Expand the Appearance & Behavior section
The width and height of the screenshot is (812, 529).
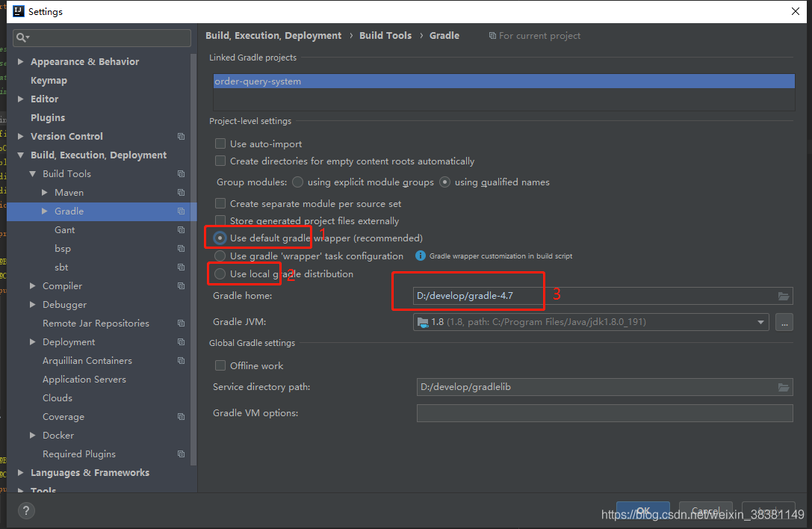tap(21, 61)
